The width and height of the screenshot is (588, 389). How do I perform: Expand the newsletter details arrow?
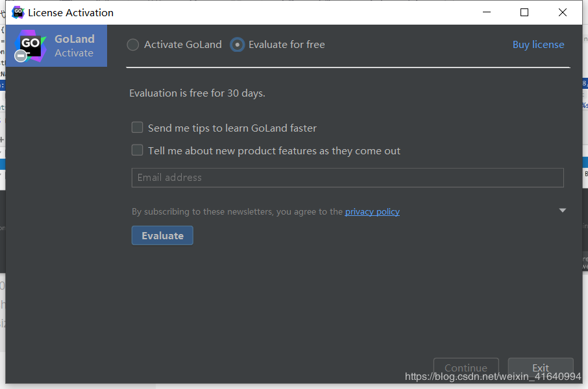click(x=562, y=210)
